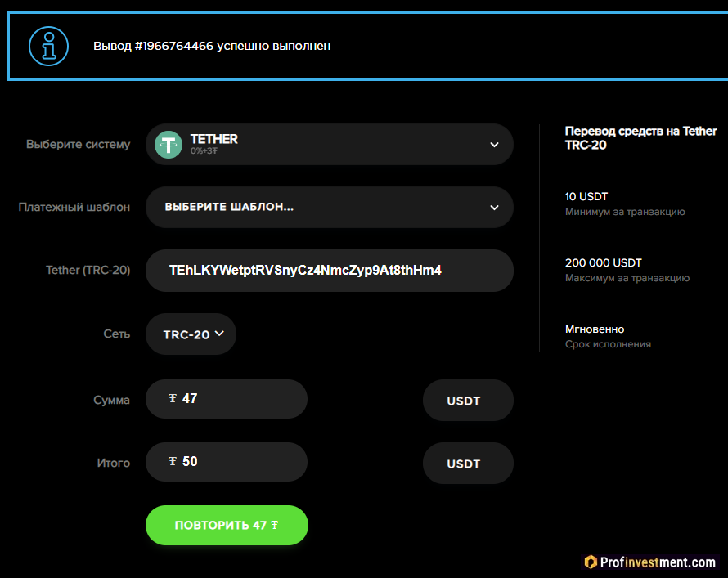
Task: Click the green Tether logo icon
Action: click(x=169, y=145)
